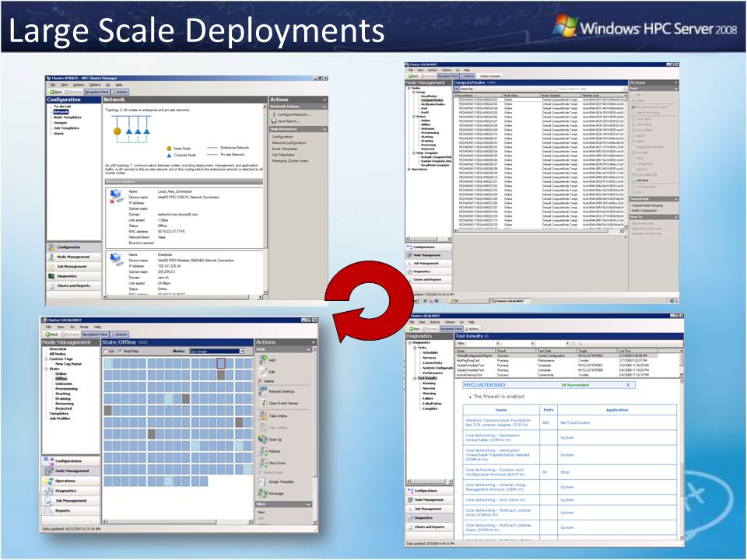Click Configure Network icon in Network Actions
This screenshot has height=560, width=747.
point(273,115)
